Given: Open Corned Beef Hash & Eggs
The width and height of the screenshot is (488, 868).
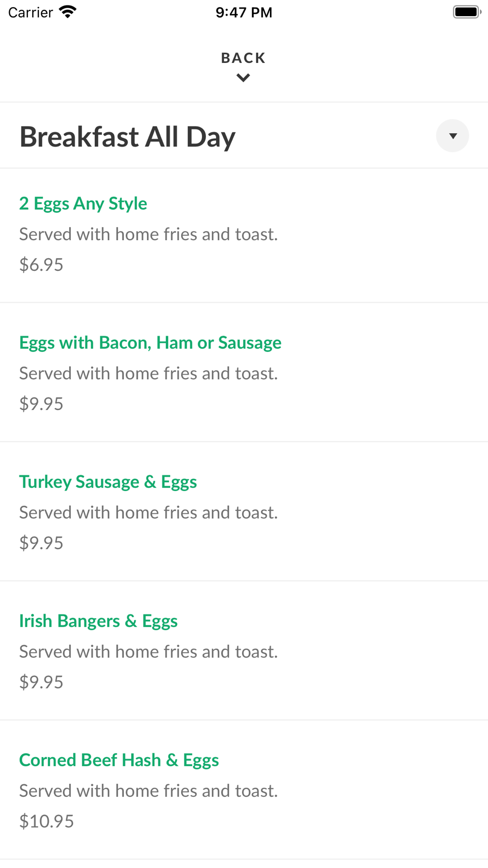Looking at the screenshot, I should pyautogui.click(x=119, y=760).
